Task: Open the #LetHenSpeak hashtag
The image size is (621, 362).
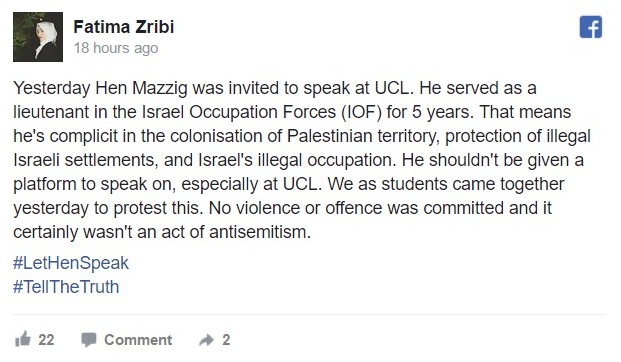Action: tap(71, 263)
